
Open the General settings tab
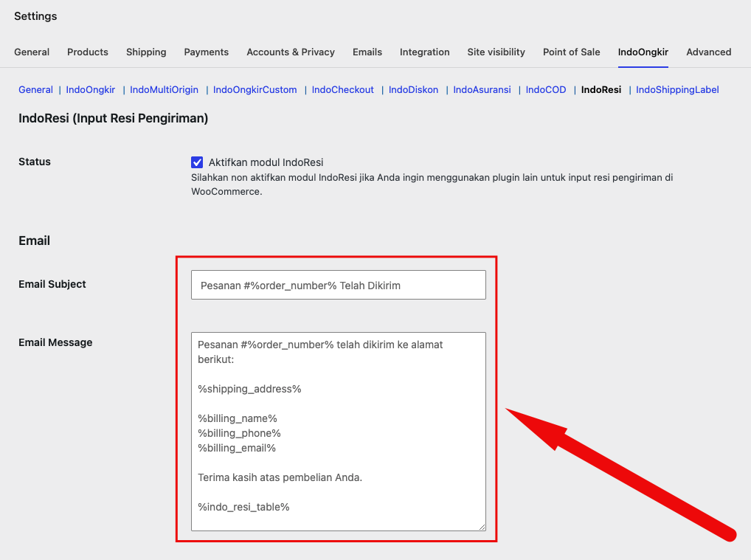(32, 52)
